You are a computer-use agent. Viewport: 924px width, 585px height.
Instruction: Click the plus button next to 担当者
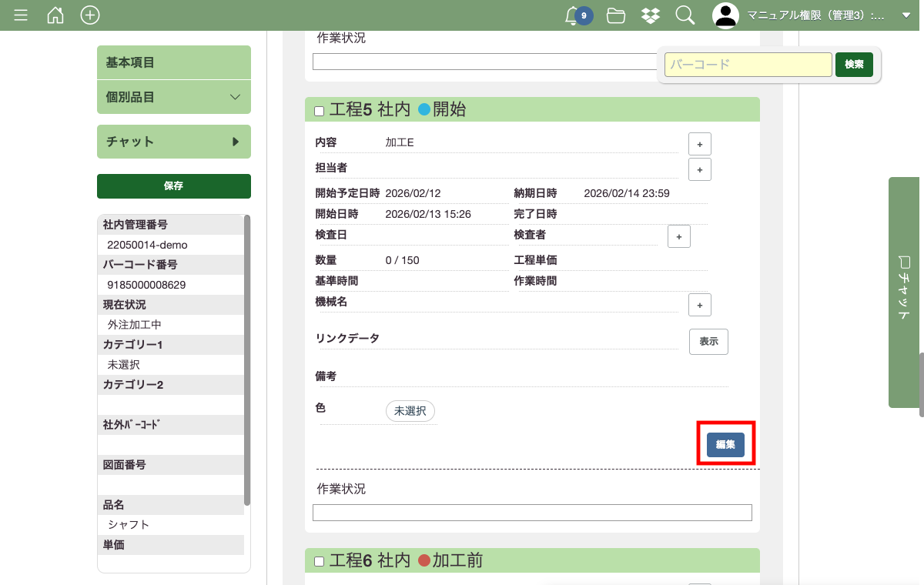[x=699, y=169]
